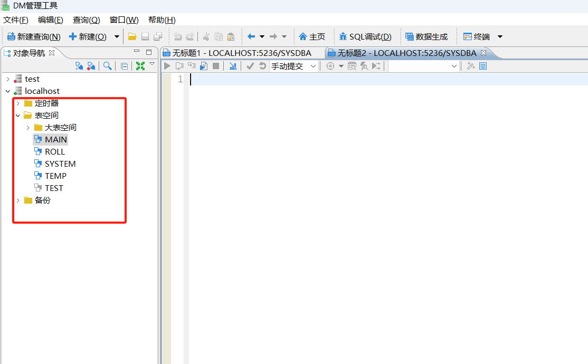Click the undo arrow icon in top toolbar
This screenshot has height=364, width=588.
click(x=178, y=36)
